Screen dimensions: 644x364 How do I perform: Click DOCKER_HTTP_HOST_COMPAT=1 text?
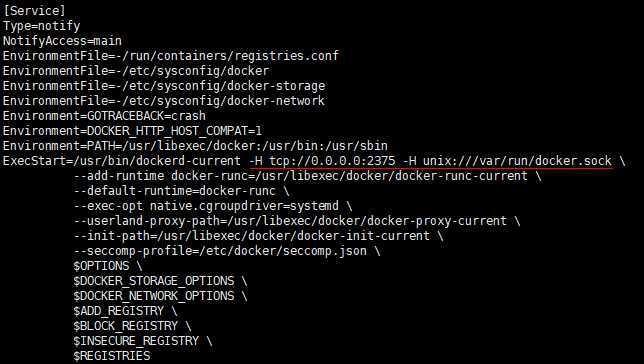coord(174,131)
